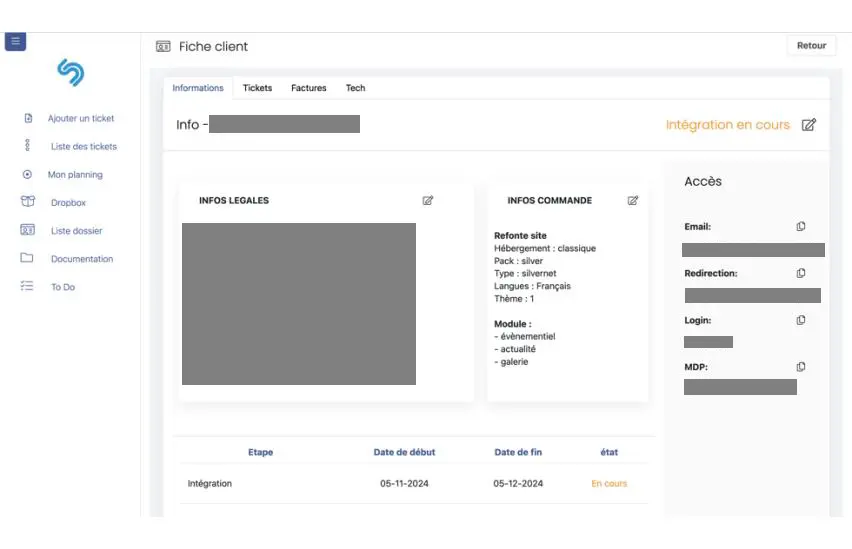This screenshot has height=549, width=852.
Task: Copy the Login value
Action: 801,320
